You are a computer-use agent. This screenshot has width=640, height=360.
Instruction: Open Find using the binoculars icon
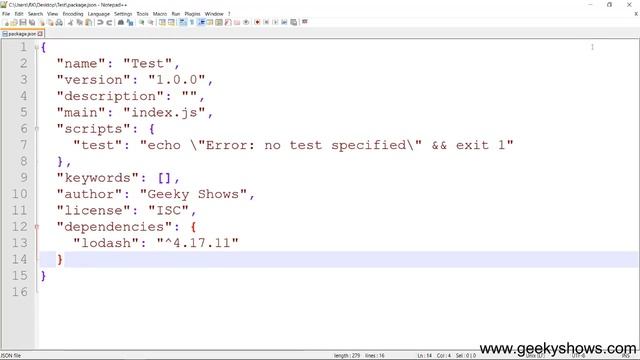pos(121,22)
